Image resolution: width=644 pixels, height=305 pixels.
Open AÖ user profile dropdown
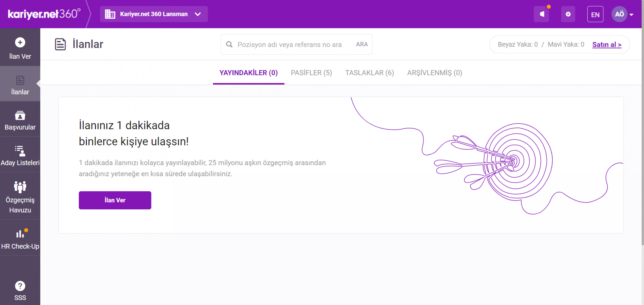pyautogui.click(x=622, y=14)
